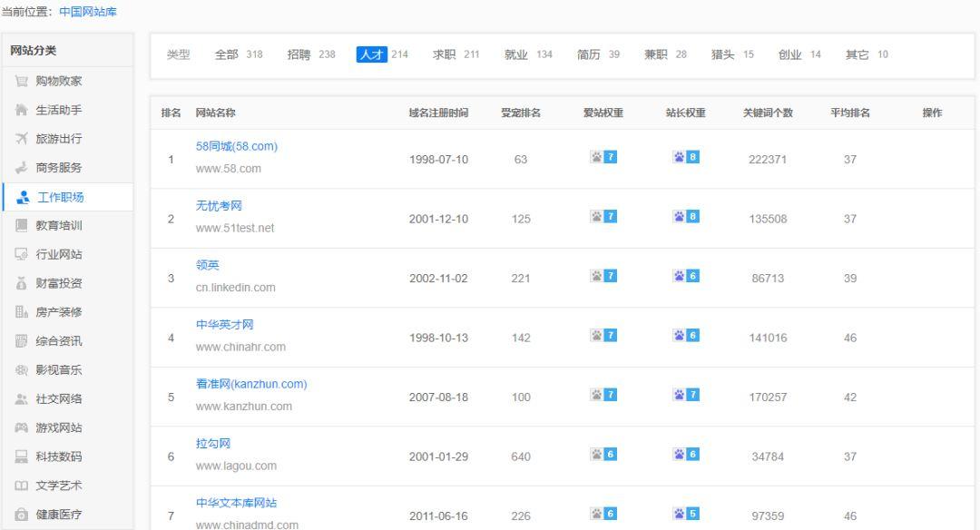Click the 域名注册时间 column header
Image resolution: width=980 pixels, height=530 pixels.
tap(438, 113)
